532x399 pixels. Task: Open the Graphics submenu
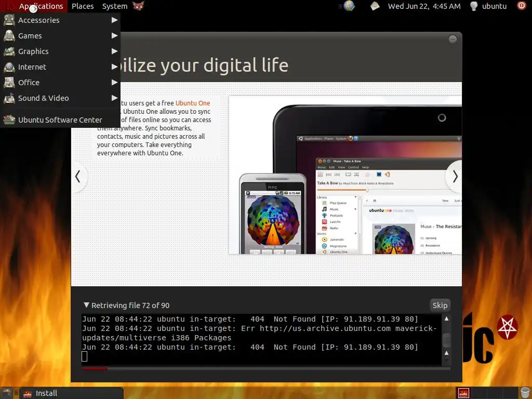(x=60, y=51)
